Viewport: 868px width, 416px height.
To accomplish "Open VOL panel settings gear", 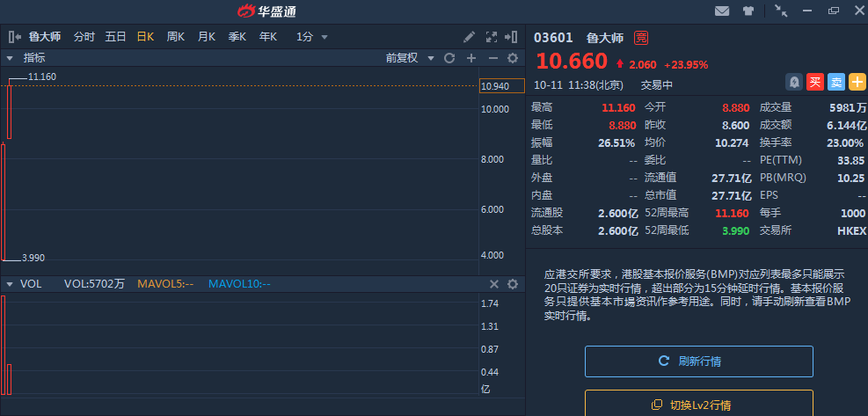I will tap(514, 284).
